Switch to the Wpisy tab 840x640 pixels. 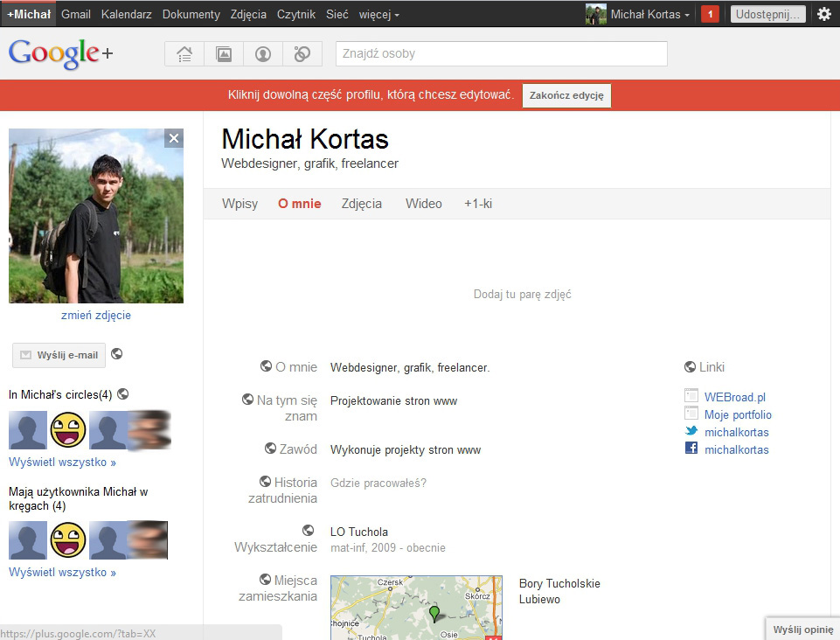pyautogui.click(x=240, y=204)
